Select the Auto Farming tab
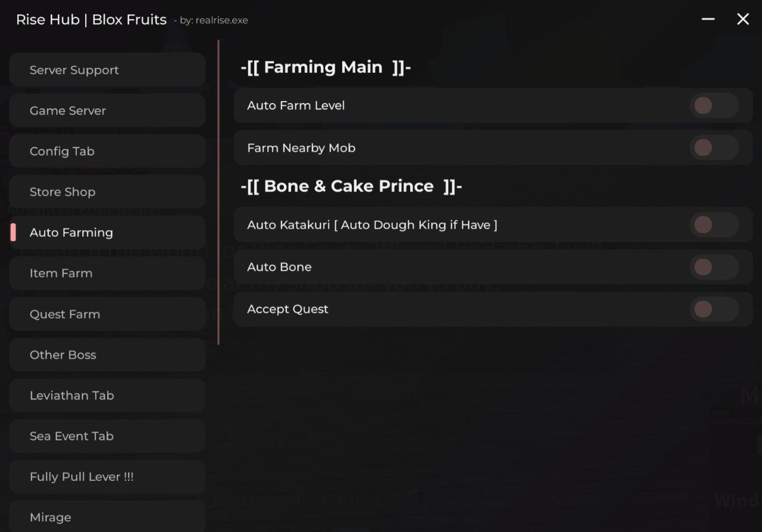762x532 pixels. 107,233
